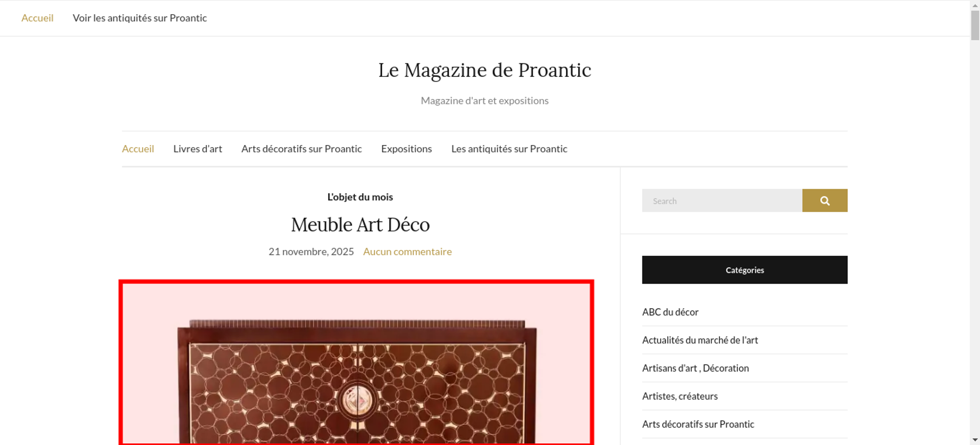Open Arts décoratifs sur Proantic menu
Viewport: 980px width, 445px height.
pyautogui.click(x=301, y=148)
